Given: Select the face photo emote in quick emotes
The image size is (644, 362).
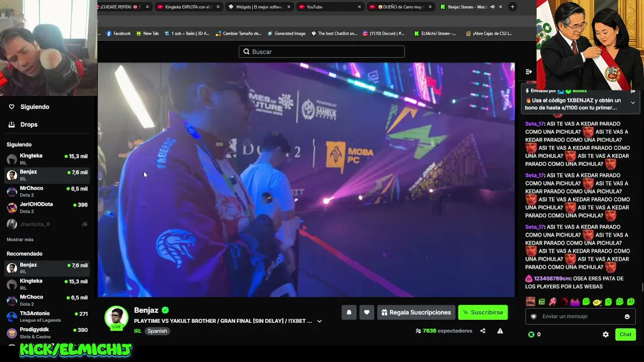Looking at the screenshot, I should coord(530,302).
